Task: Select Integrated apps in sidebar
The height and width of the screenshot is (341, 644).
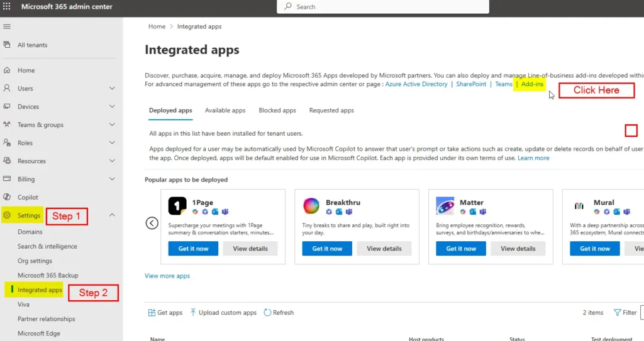Action: tap(40, 290)
